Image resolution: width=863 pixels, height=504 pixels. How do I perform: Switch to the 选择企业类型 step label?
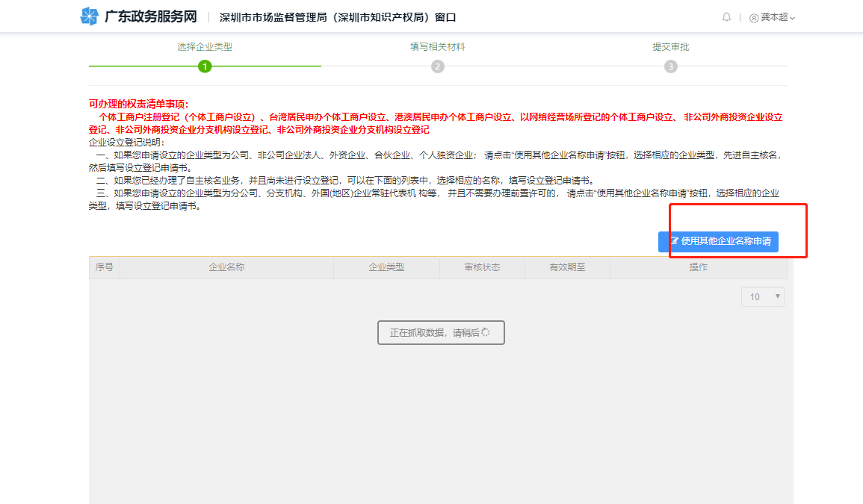205,46
